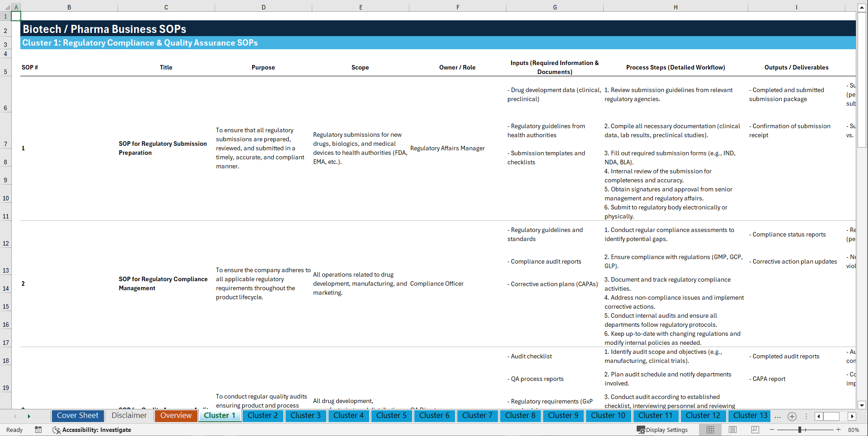
Task: Zoom in using the plus icon
Action: (x=834, y=430)
